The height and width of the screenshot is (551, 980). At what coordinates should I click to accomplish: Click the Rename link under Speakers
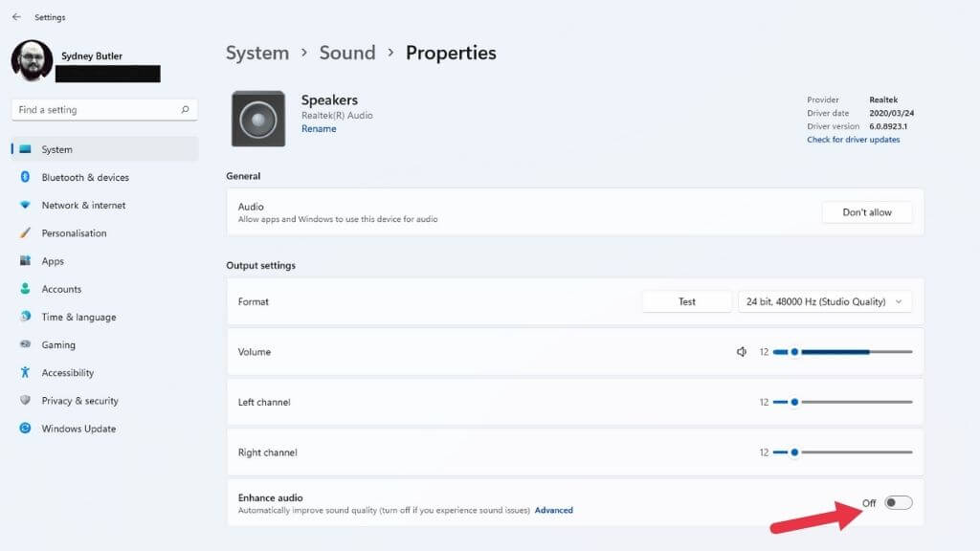tap(319, 129)
